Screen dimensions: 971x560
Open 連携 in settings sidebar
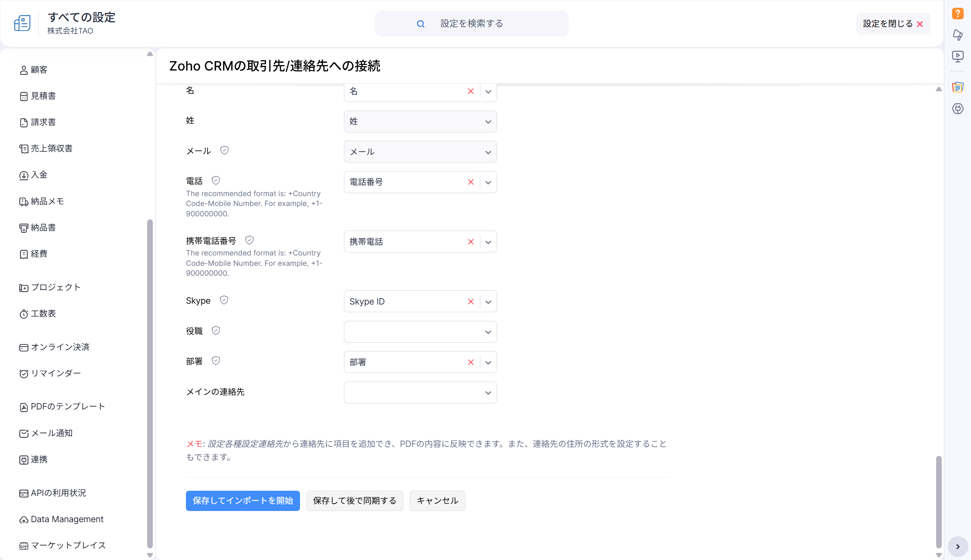coord(39,459)
